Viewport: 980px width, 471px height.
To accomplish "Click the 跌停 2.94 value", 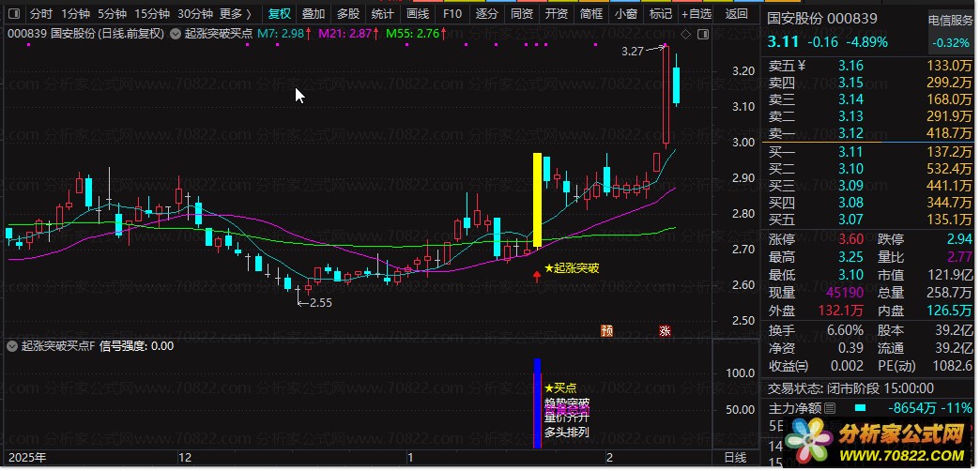I will pyautogui.click(x=959, y=239).
